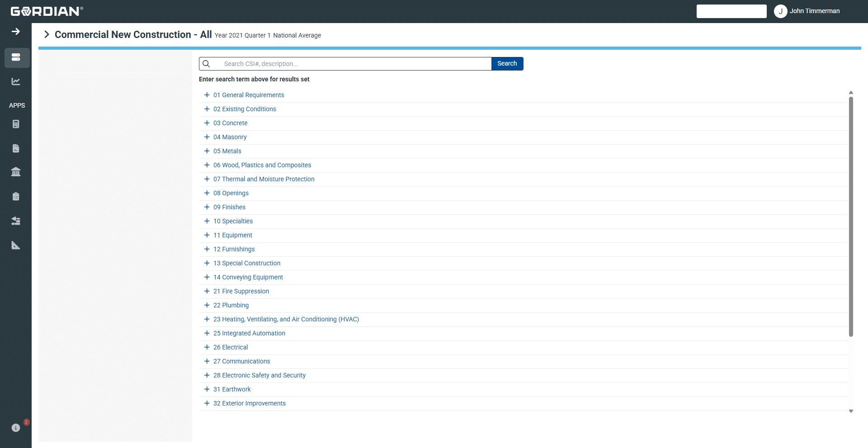Screen dimensions: 868x448
Task: Expand the Commercial New Construction header chevron
Action: (x=47, y=35)
